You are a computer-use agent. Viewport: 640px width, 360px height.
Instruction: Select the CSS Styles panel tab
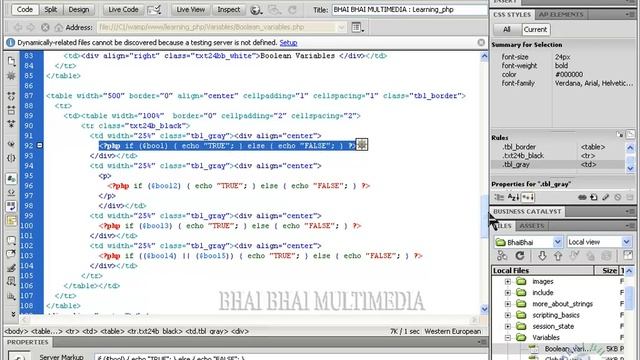(x=512, y=15)
